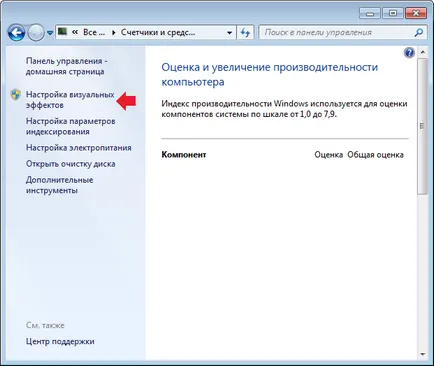Image resolution: width=434 pixels, height=366 pixels.
Task: Click the double chevron in address bar
Action: point(75,32)
